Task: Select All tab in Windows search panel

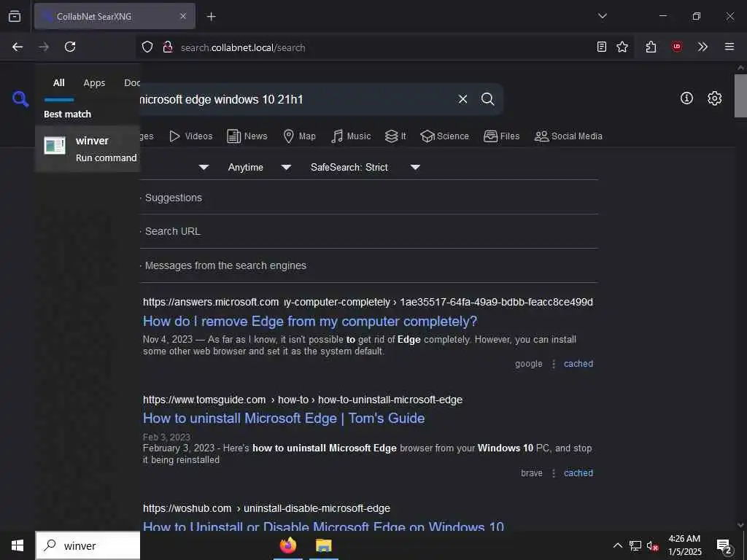Action: pyautogui.click(x=58, y=83)
